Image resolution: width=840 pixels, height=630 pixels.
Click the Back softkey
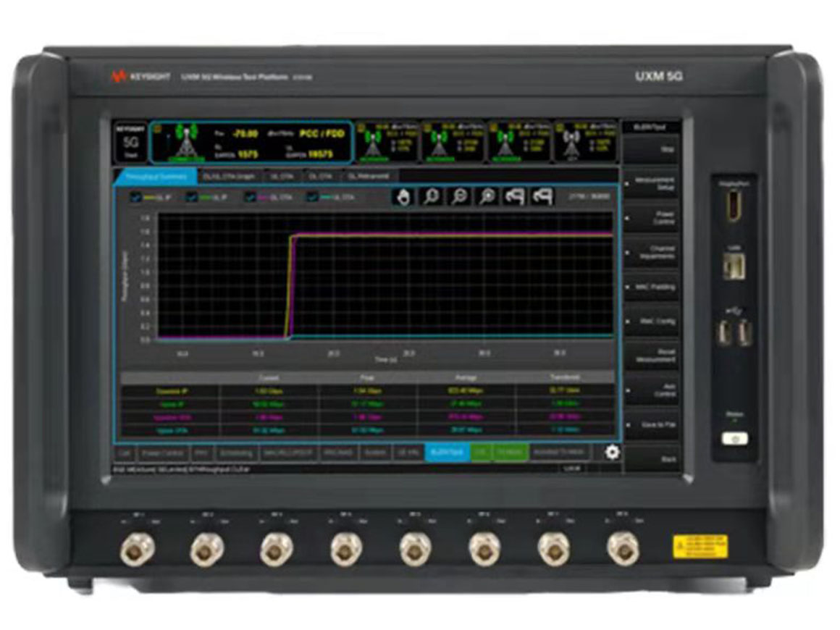coord(652,459)
